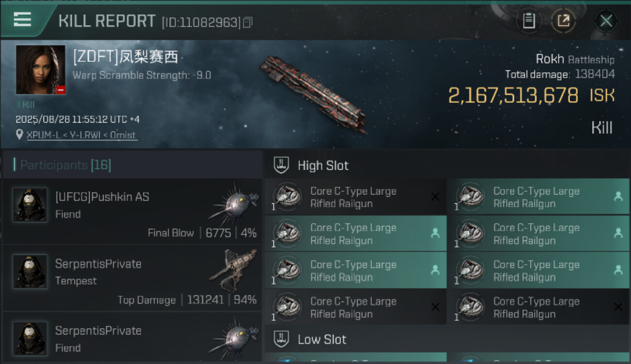Copy the kill report ID
631x364 pixels.
[x=248, y=22]
